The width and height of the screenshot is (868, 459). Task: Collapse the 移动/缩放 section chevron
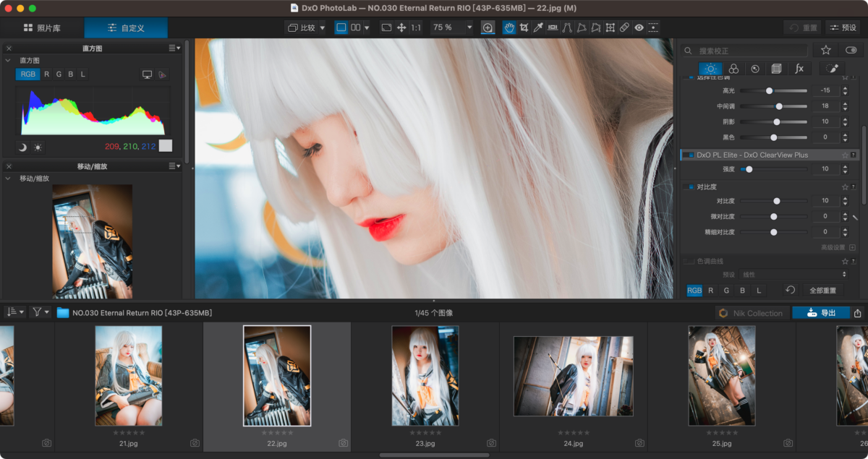coord(8,179)
